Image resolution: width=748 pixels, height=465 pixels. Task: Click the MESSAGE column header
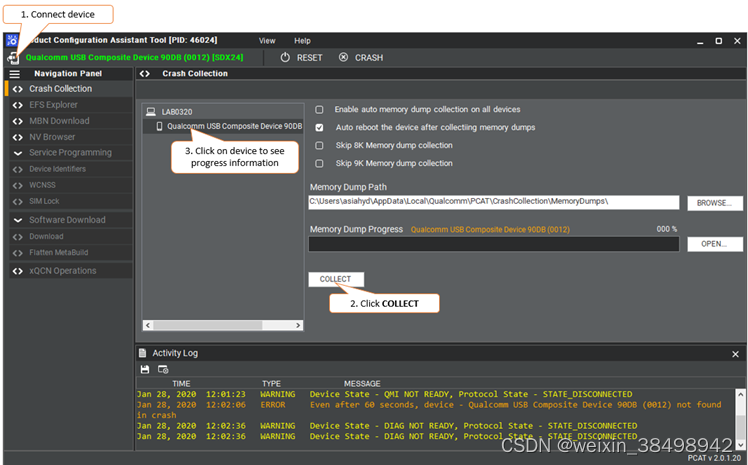pos(362,384)
